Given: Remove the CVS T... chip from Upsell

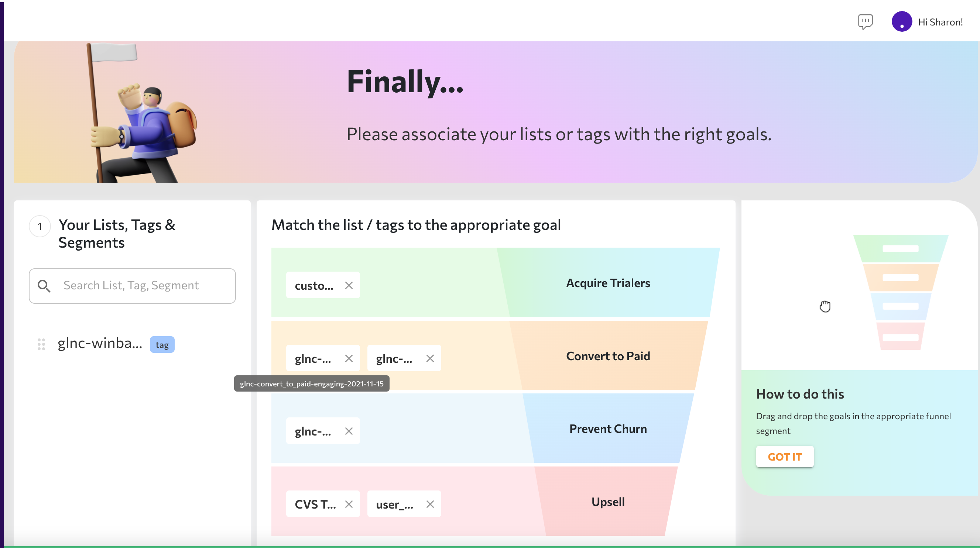Looking at the screenshot, I should pyautogui.click(x=349, y=504).
